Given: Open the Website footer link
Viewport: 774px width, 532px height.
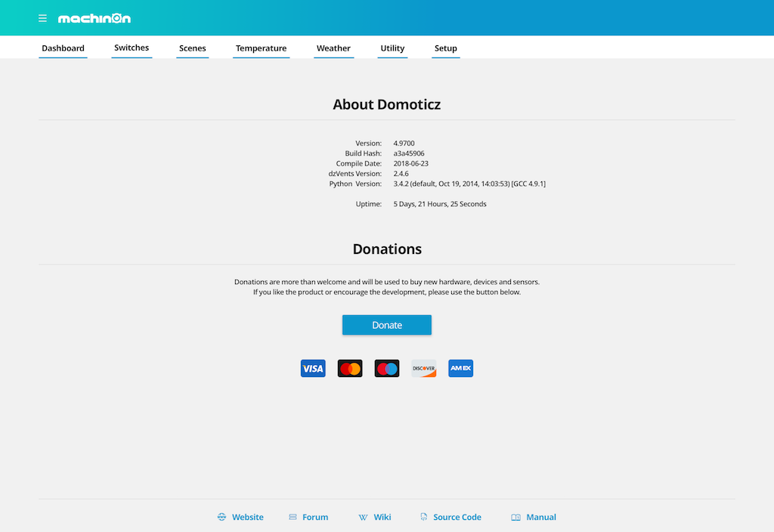Looking at the screenshot, I should 248,517.
